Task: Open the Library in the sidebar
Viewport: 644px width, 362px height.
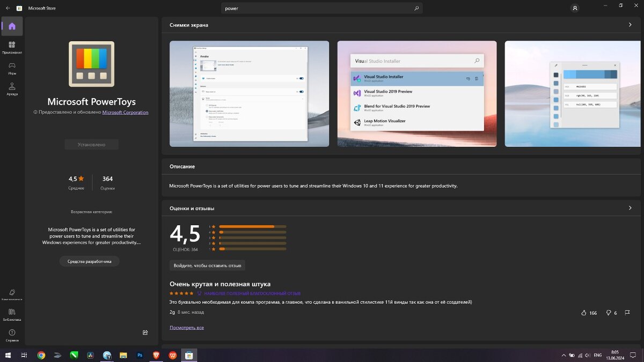Action: [x=12, y=315]
